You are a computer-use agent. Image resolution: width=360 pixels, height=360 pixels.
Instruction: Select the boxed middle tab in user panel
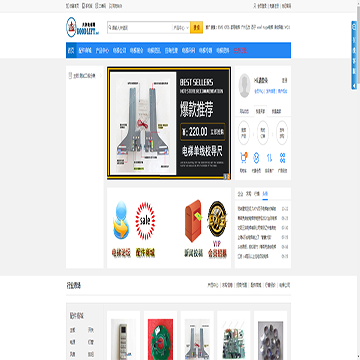pyautogui.click(x=260, y=111)
